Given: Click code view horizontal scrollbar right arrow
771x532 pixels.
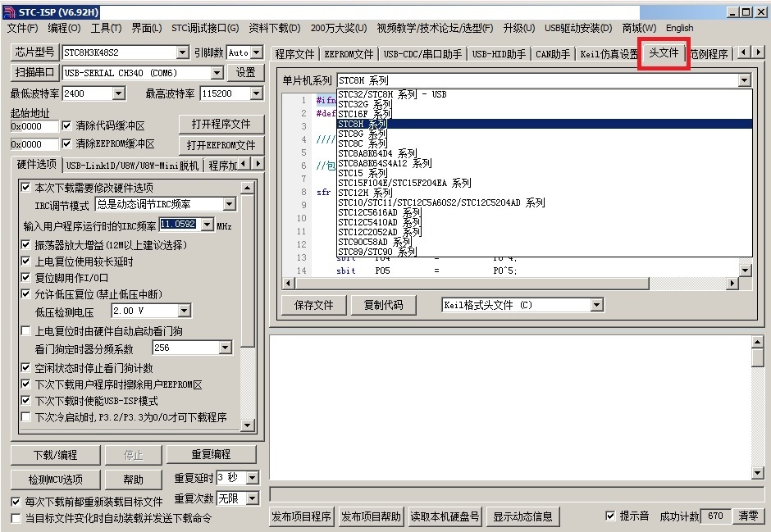Looking at the screenshot, I should pyautogui.click(x=732, y=283).
